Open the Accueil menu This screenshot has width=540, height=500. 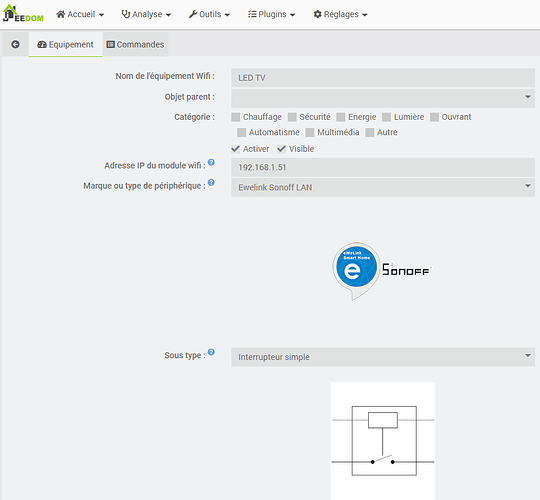(80, 14)
